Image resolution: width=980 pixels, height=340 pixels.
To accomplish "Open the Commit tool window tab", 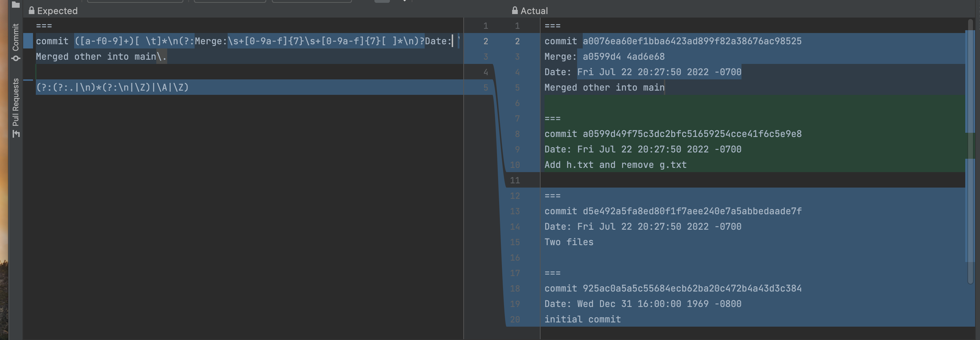I will (15, 37).
